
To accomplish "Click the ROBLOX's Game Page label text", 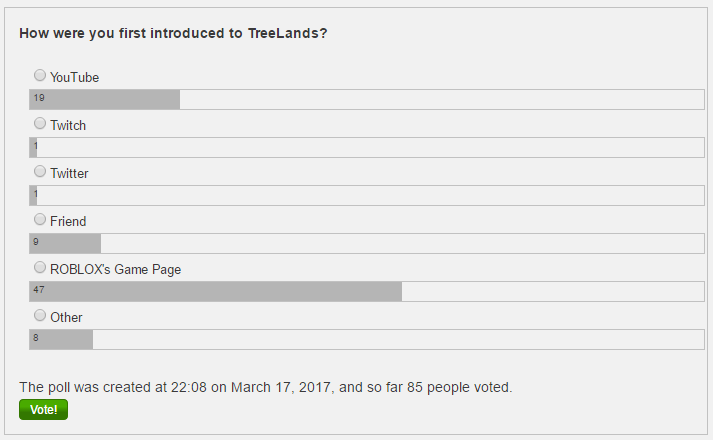I will [115, 270].
